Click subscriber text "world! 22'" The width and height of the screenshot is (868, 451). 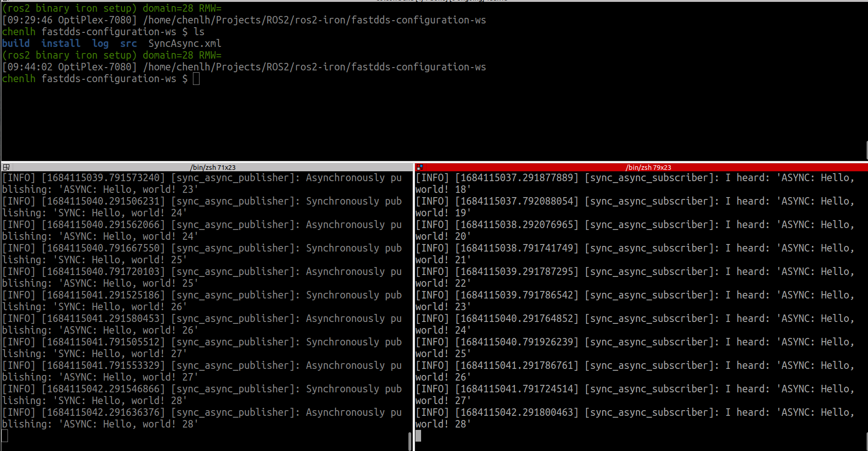point(443,283)
